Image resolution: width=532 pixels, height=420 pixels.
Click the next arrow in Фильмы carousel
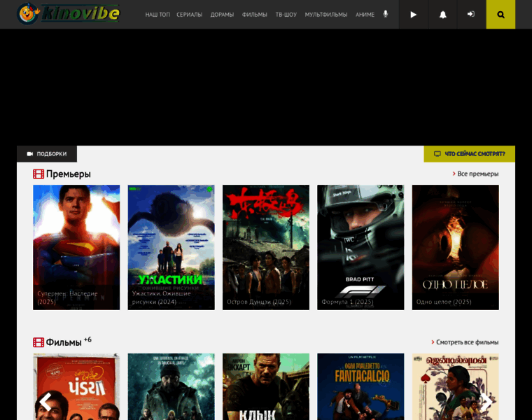click(486, 402)
